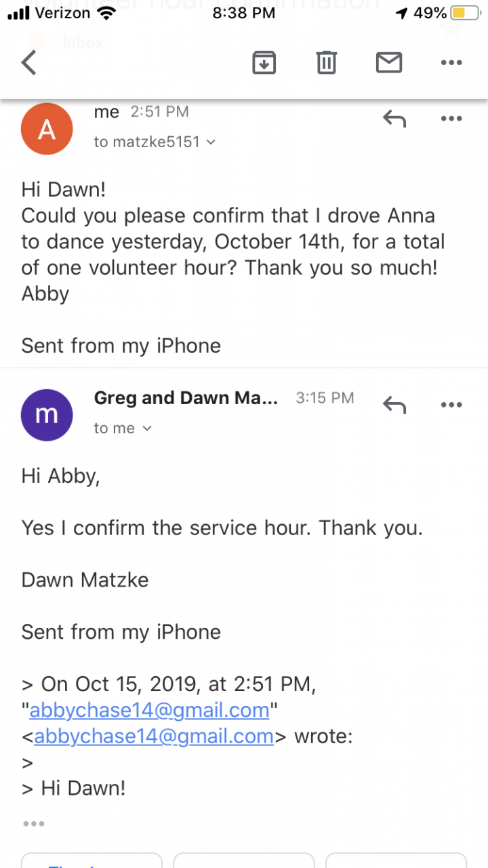Open more options for the 2:51 PM message
This screenshot has height=868, width=488.
click(451, 119)
